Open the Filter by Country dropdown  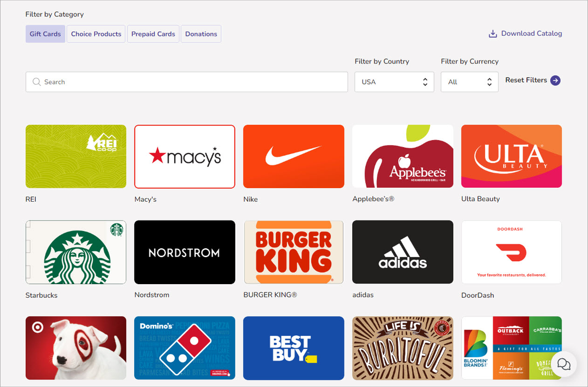394,82
